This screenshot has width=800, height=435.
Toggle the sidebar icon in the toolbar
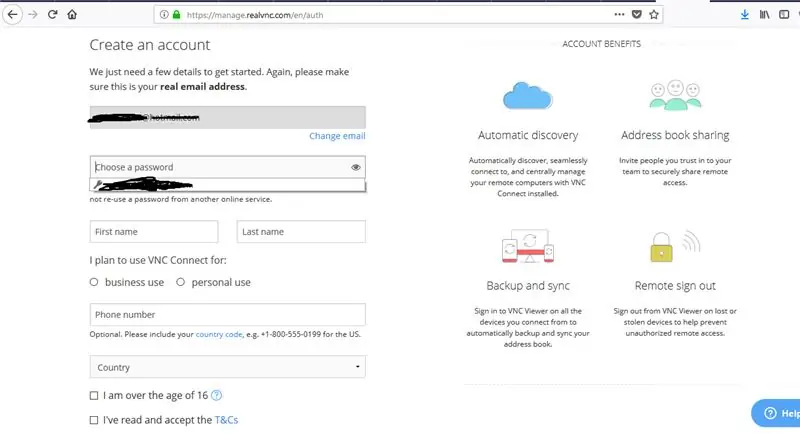(x=784, y=14)
